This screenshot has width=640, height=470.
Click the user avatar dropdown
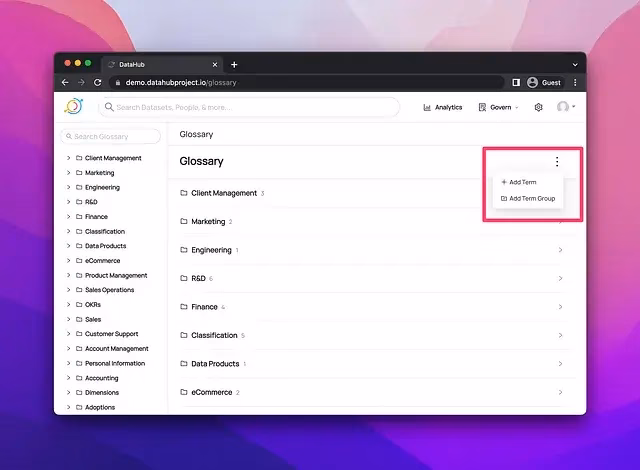[x=566, y=107]
